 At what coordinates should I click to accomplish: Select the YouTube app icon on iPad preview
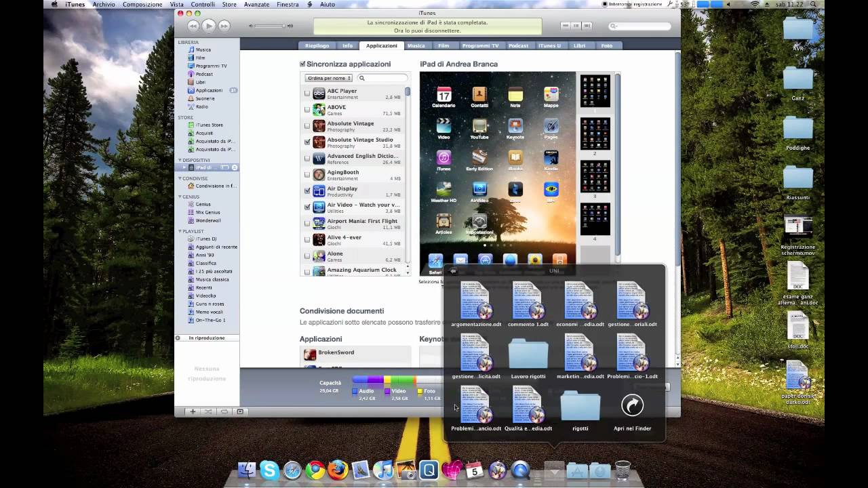pos(479,129)
